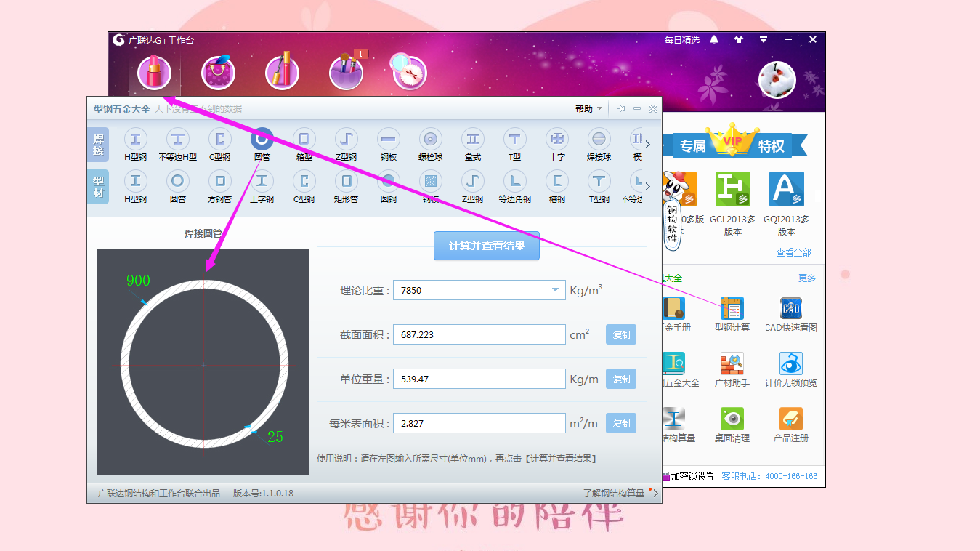Edit thickness 25 in diagram
The height and width of the screenshot is (551, 980).
click(x=275, y=437)
